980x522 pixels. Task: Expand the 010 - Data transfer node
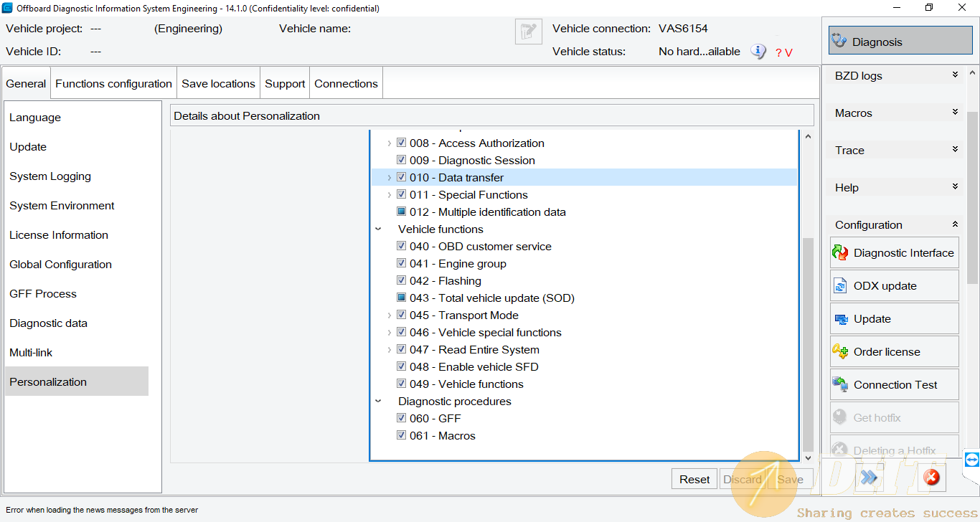point(390,178)
